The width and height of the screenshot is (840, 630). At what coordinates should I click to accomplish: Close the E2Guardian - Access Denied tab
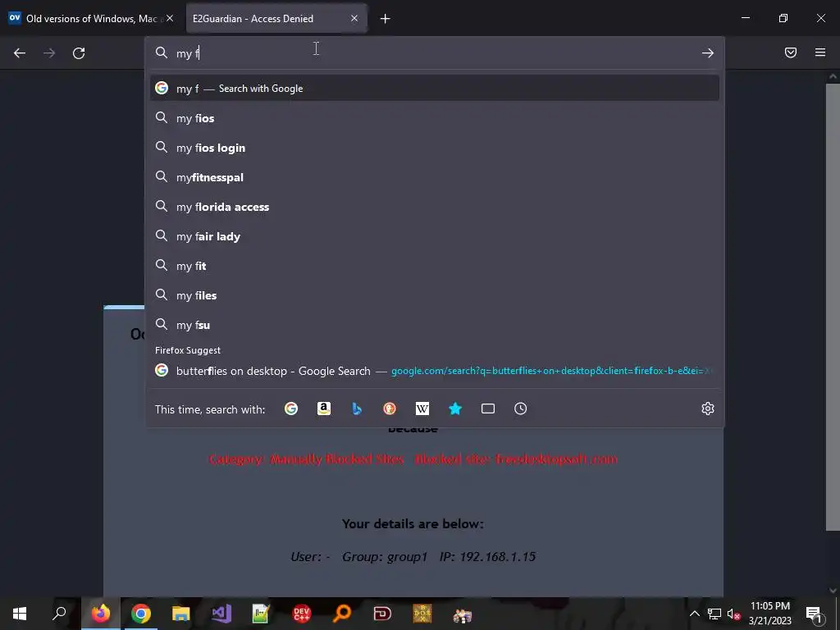[354, 18]
